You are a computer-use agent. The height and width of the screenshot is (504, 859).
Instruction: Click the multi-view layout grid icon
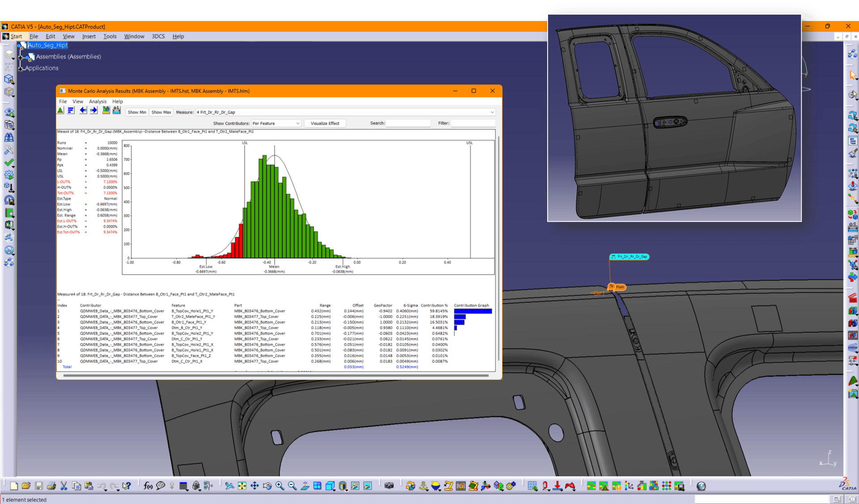click(317, 486)
